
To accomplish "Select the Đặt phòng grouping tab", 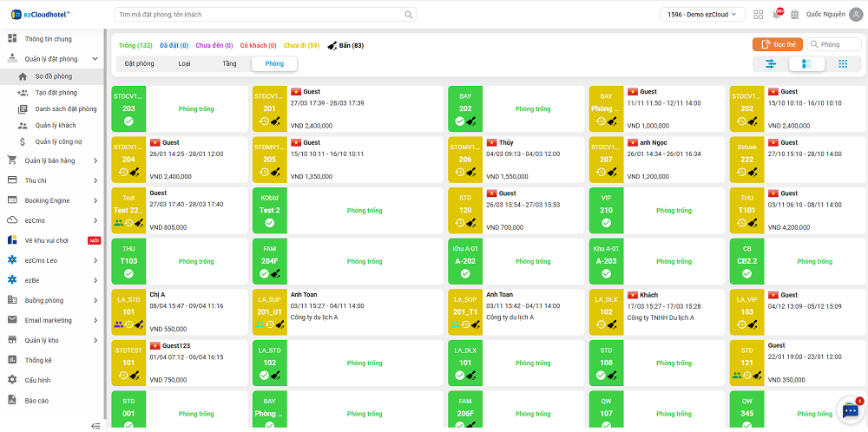I will tap(139, 63).
